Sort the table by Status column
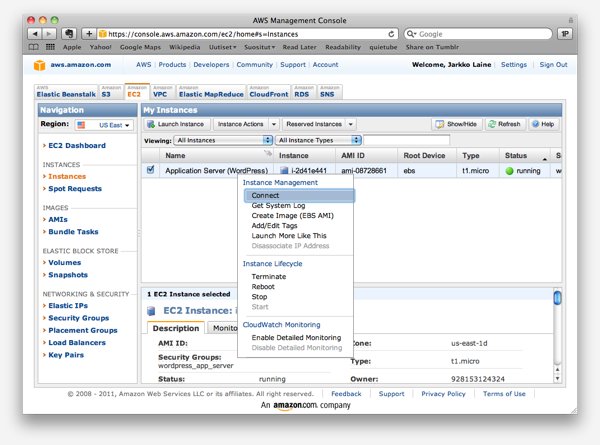 click(516, 156)
